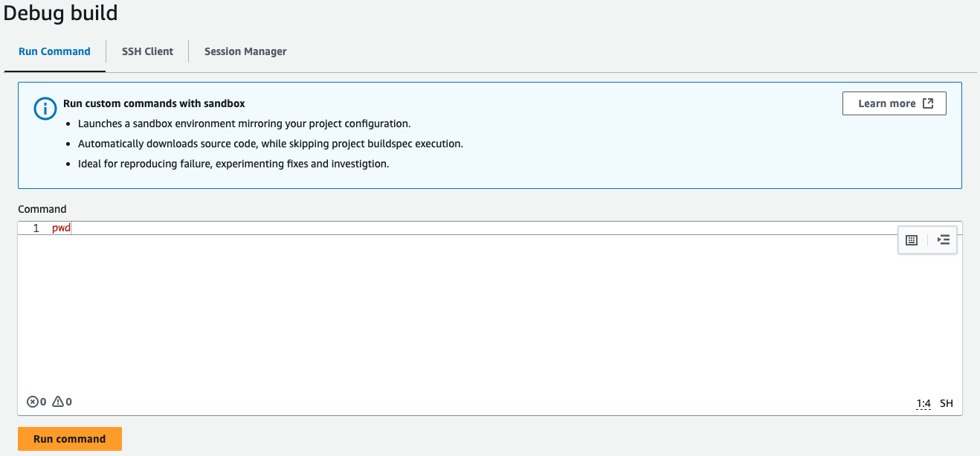Click the SH language indicator
This screenshot has height=456, width=980.
[946, 403]
